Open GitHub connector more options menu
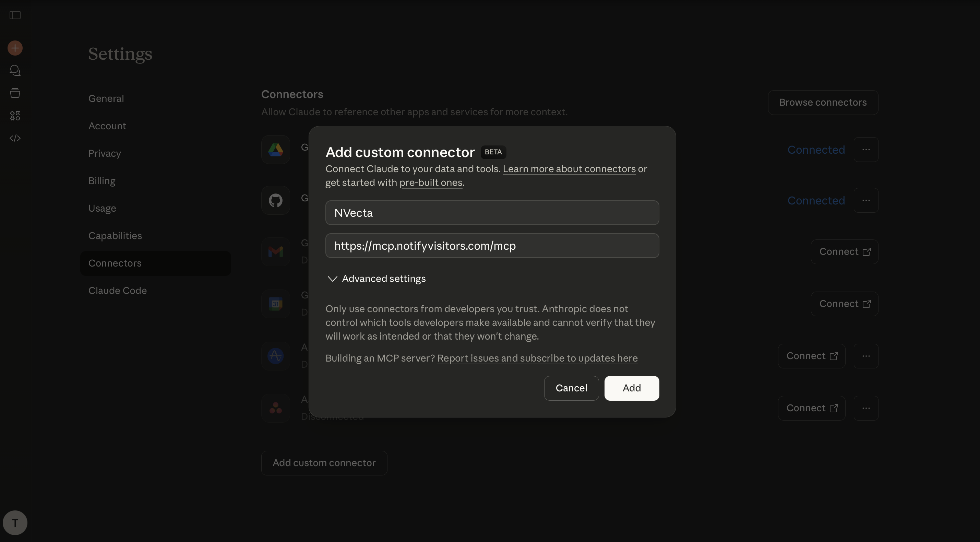 tap(866, 200)
